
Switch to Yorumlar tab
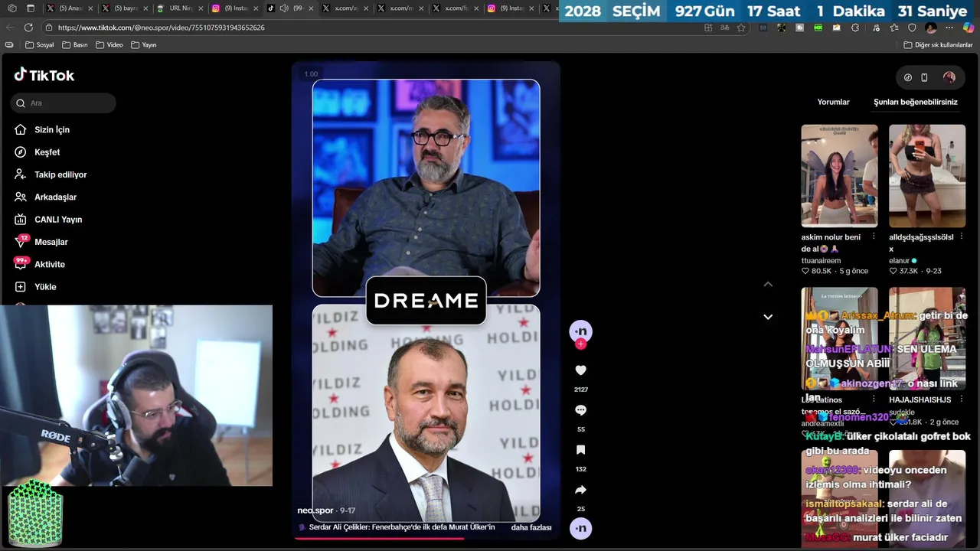tap(833, 102)
